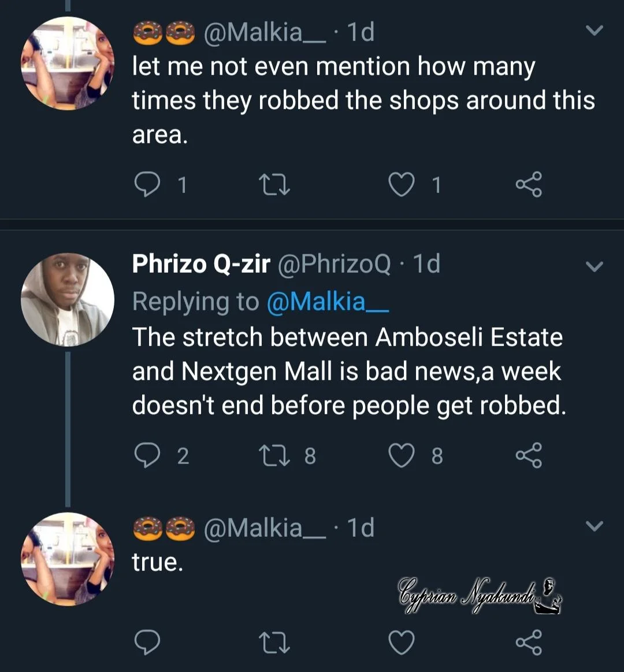624x672 pixels.
Task: Retweet the shop robbery tweet
Action: 274,184
